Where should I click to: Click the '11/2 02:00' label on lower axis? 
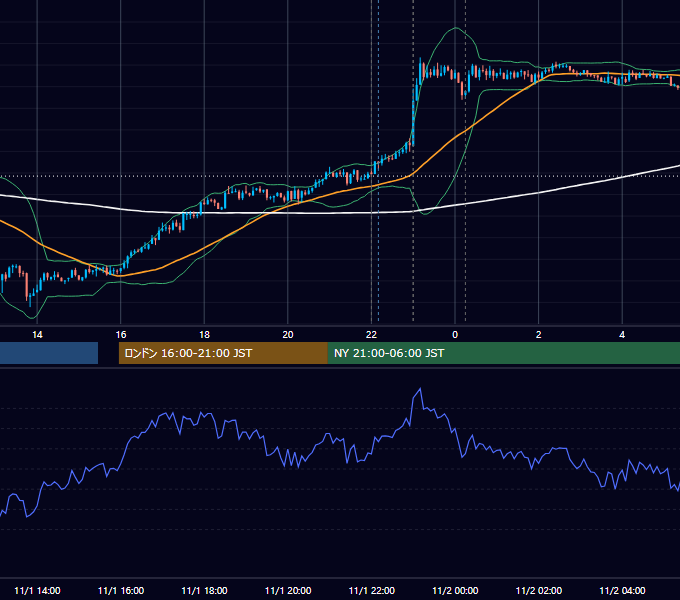pyautogui.click(x=539, y=590)
